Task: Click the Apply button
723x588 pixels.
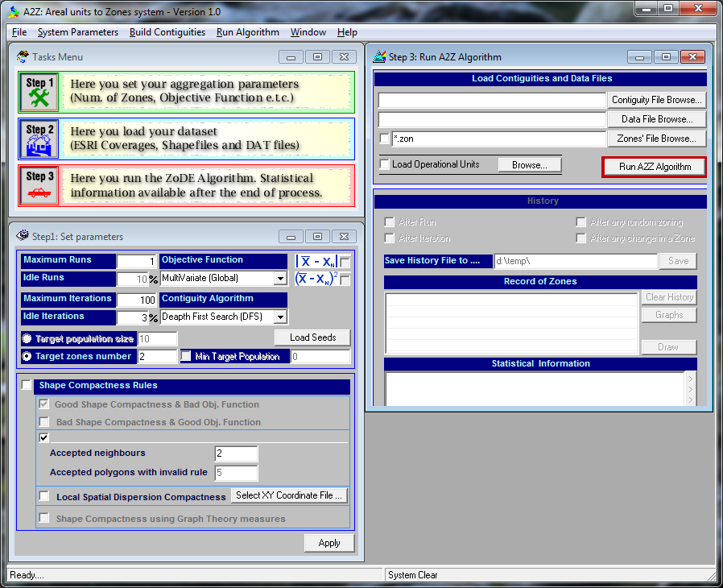Action: 328,543
